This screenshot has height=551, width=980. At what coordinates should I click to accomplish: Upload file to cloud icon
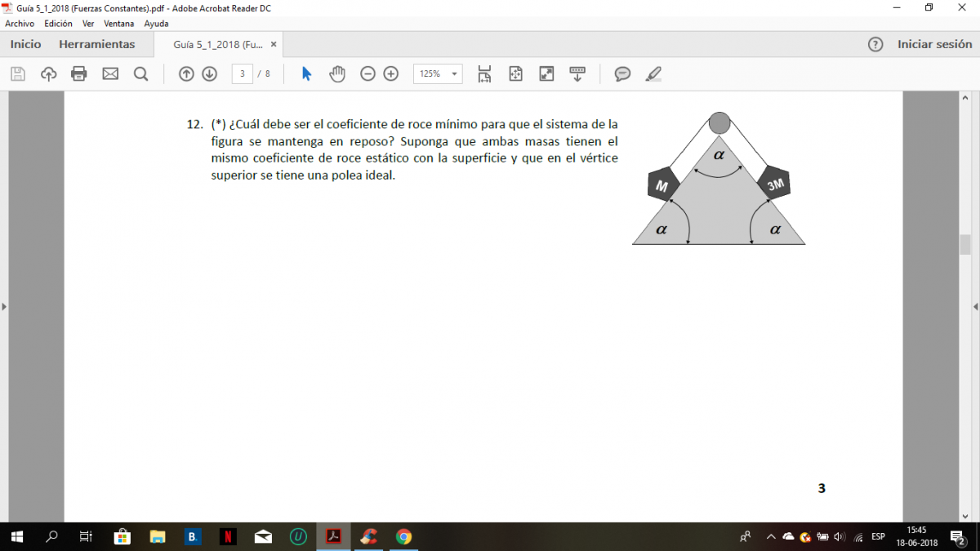click(49, 74)
